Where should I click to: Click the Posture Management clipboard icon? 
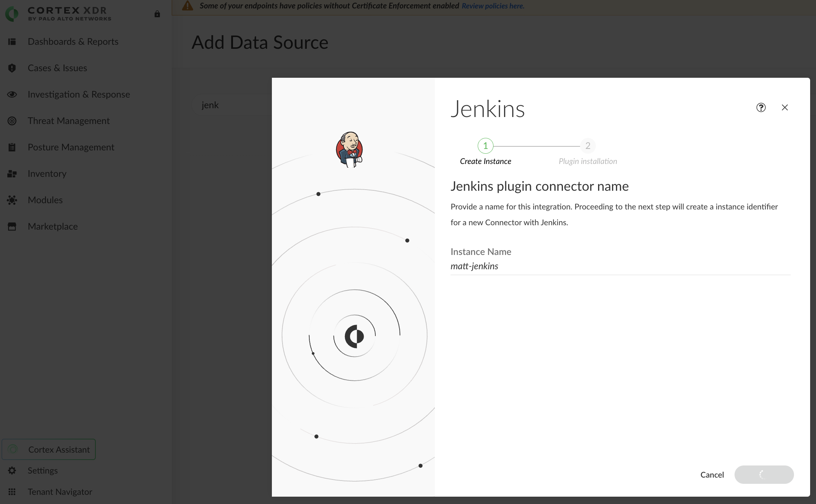coord(12,147)
